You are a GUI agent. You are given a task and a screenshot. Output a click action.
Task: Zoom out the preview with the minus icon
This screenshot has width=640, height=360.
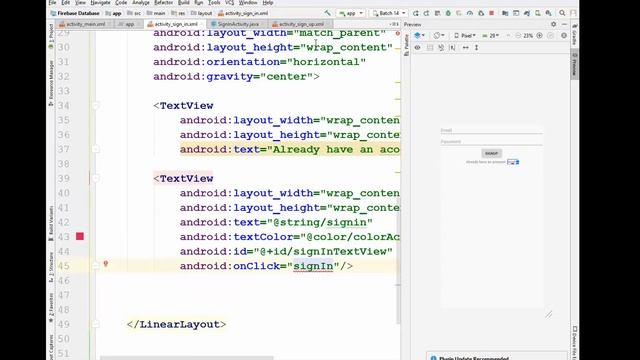click(518, 36)
